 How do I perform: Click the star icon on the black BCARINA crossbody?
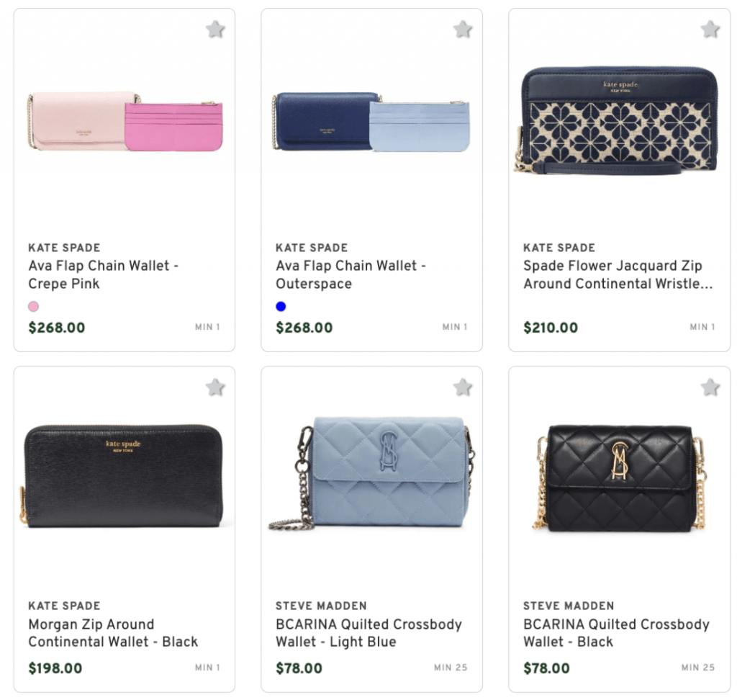click(710, 387)
